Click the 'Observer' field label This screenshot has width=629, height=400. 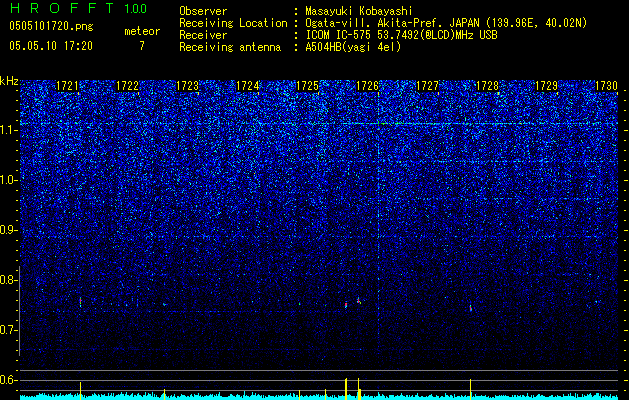203,11
